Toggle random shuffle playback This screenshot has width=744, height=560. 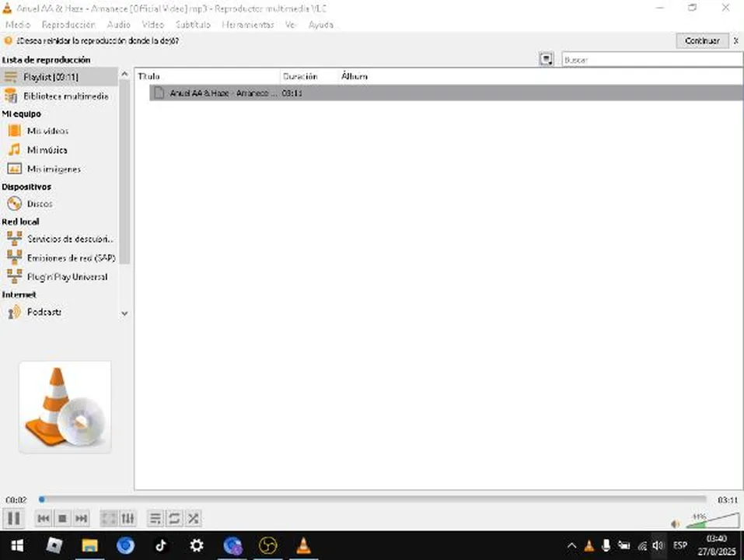coord(193,518)
